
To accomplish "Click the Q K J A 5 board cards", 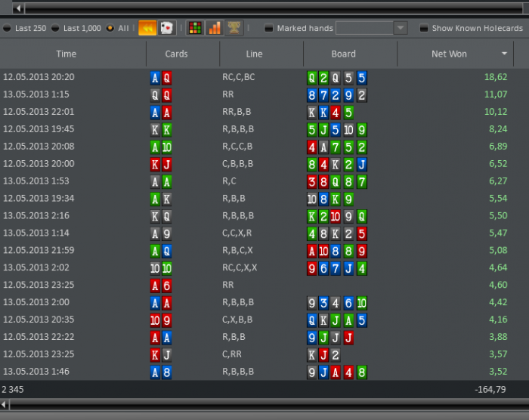I will pos(337,320).
